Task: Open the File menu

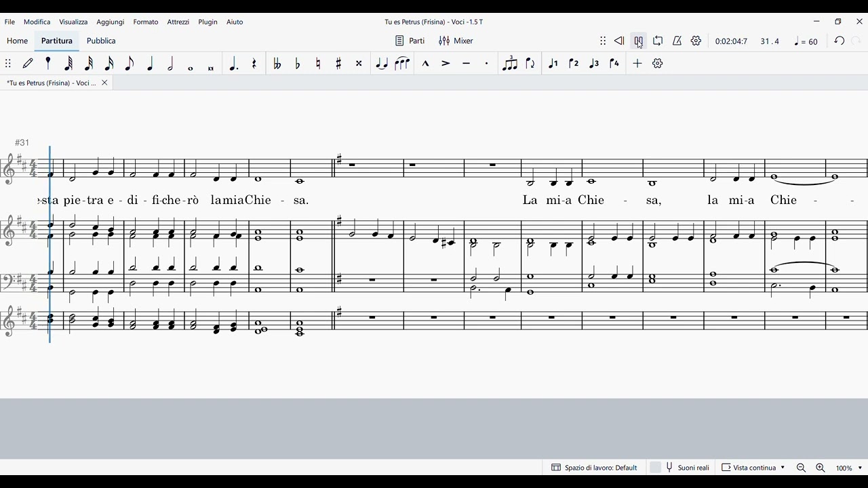Action: tap(9, 22)
